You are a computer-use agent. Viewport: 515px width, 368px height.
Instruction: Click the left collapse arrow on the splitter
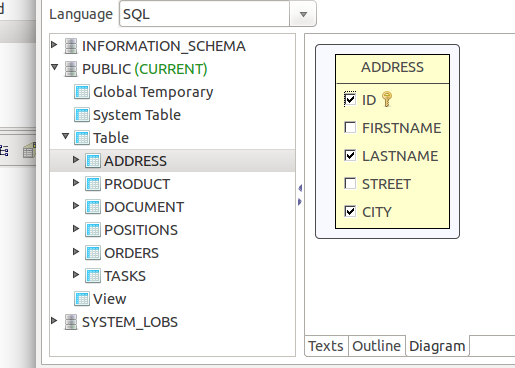[x=300, y=188]
